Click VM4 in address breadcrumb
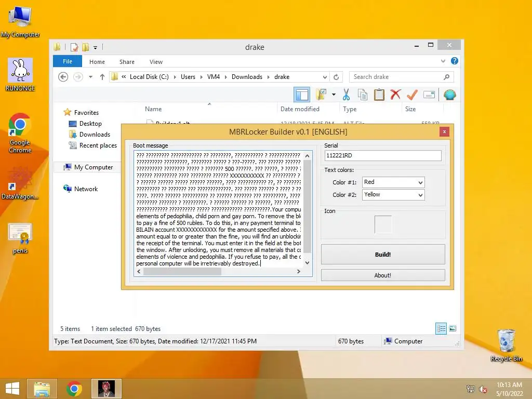 pyautogui.click(x=214, y=77)
